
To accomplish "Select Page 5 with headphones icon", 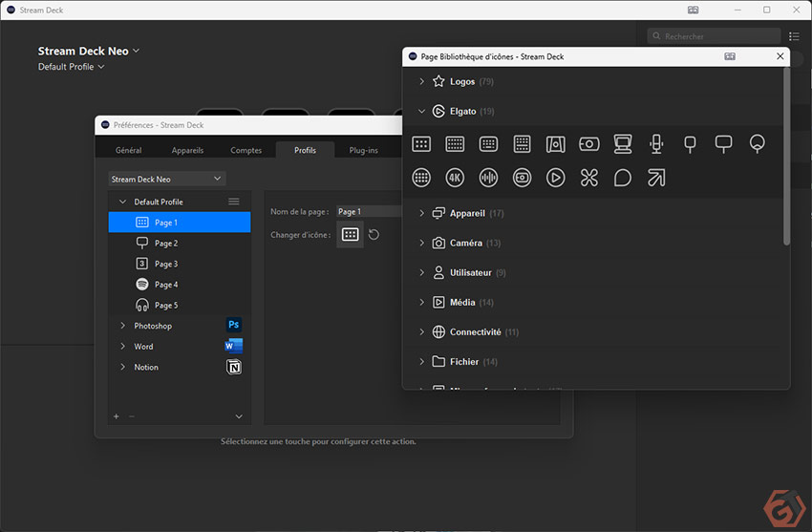I will click(x=180, y=305).
